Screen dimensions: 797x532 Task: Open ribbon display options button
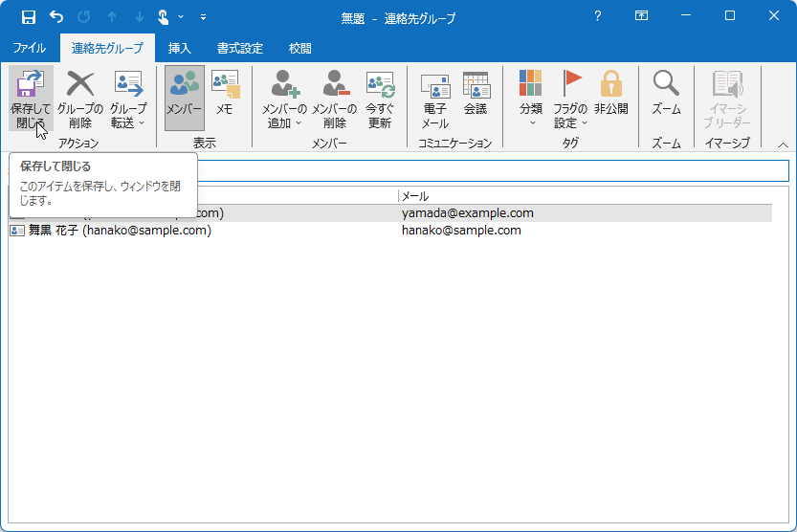tap(641, 15)
